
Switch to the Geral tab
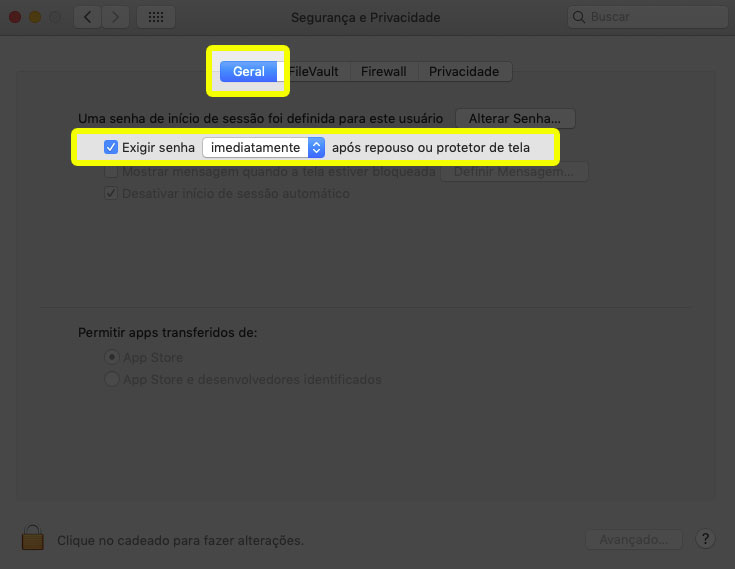pyautogui.click(x=248, y=72)
